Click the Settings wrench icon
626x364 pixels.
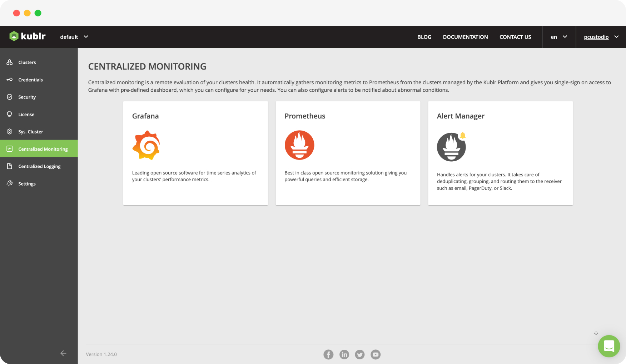click(x=10, y=183)
